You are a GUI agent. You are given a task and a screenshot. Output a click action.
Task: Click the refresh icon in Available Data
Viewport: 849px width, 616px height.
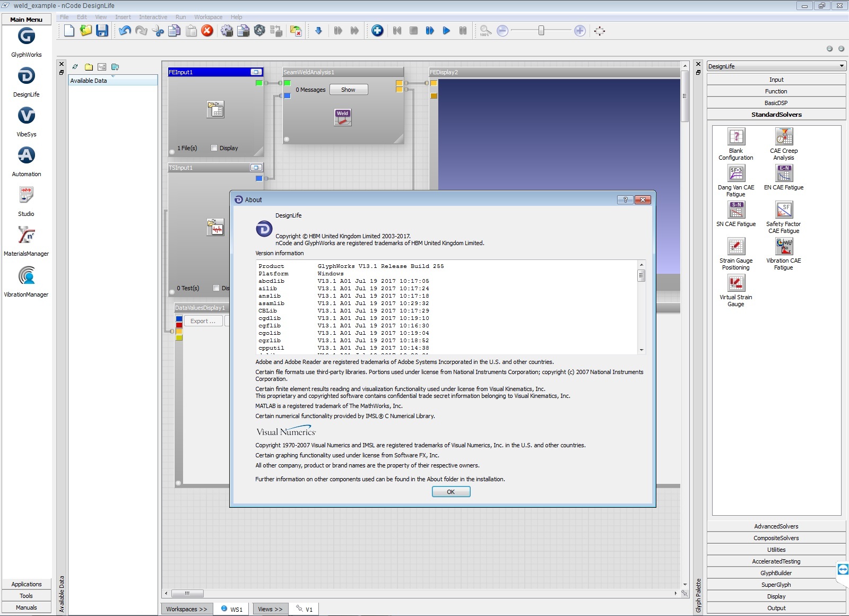(75, 67)
